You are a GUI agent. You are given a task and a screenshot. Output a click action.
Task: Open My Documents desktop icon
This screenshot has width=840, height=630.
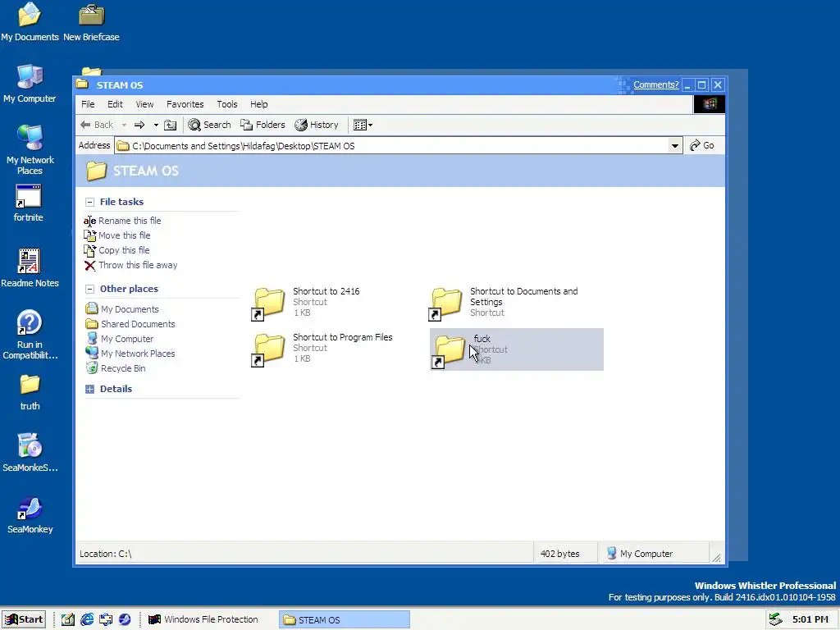pyautogui.click(x=30, y=22)
